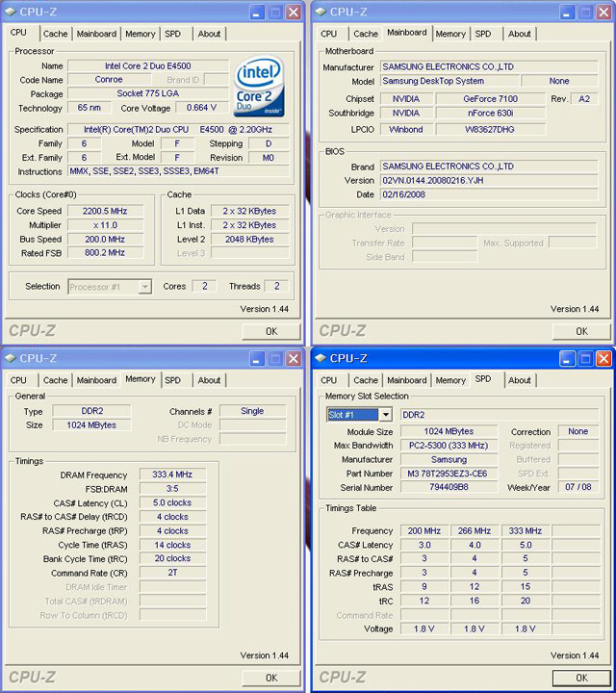Viewport: 616px width, 693px height.
Task: Open Memory tab in the CPU window
Action: point(141,34)
